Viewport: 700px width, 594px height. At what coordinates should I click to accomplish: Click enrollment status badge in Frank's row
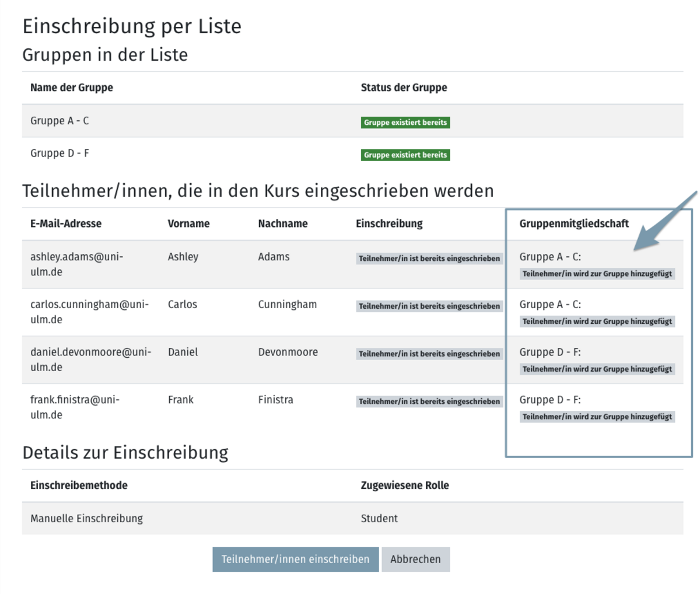429,401
